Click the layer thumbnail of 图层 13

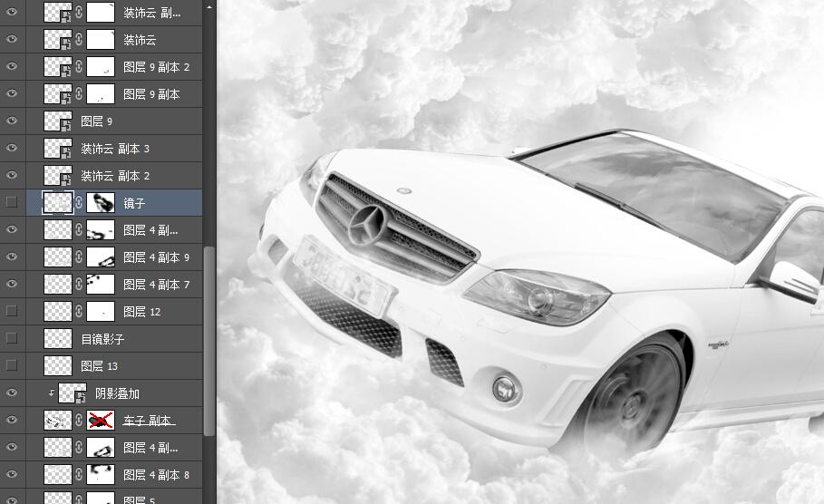(58, 365)
